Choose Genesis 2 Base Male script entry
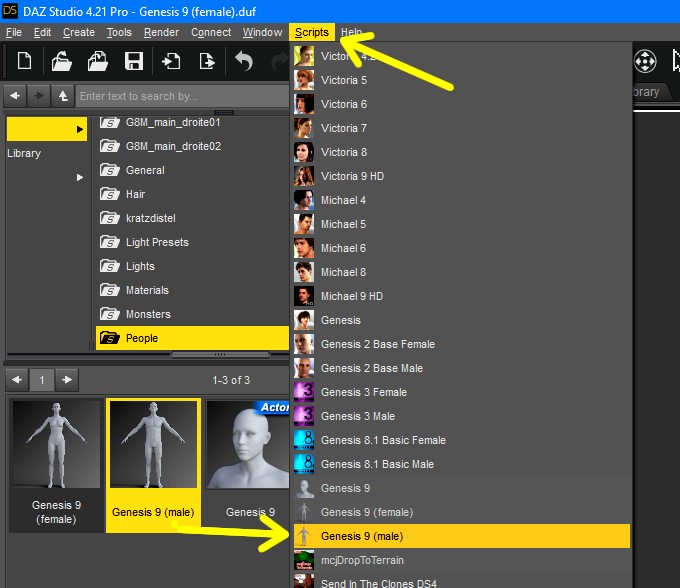This screenshot has width=680, height=588. (x=461, y=368)
